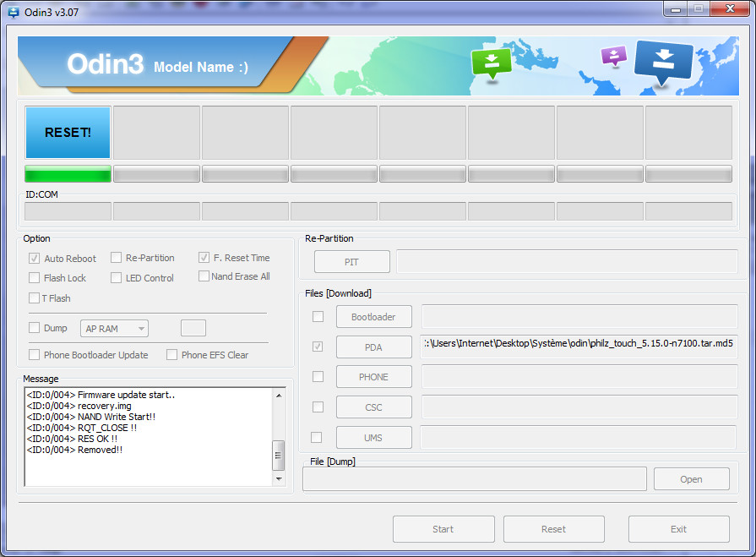Click the UMS file path field

578,437
